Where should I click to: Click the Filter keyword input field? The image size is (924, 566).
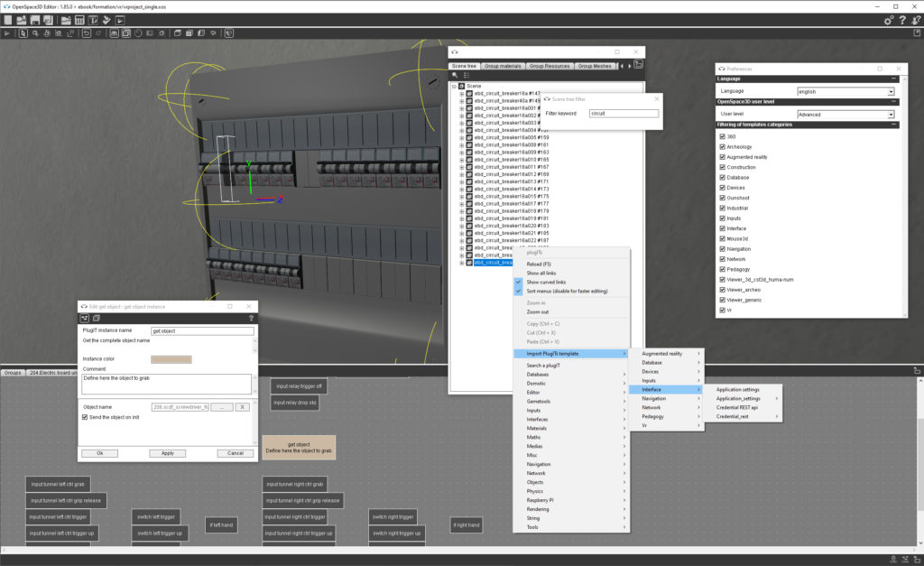(624, 113)
